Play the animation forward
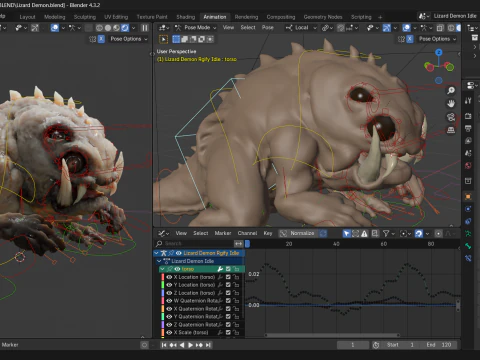480x360 pixels. pos(190,345)
